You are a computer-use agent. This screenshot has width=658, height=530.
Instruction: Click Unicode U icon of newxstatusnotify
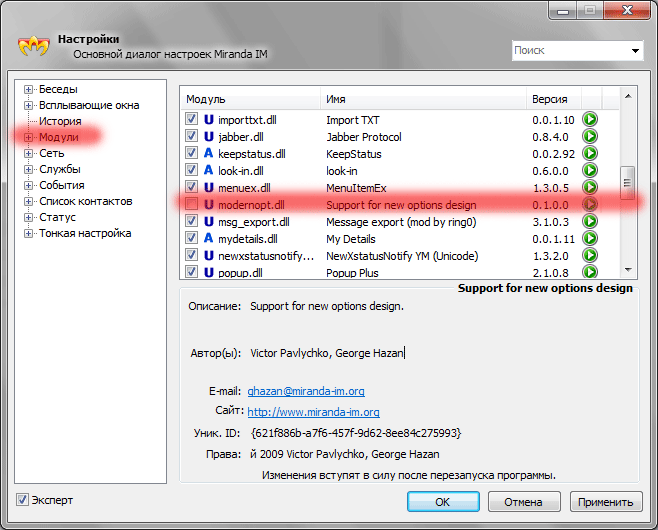(x=209, y=255)
